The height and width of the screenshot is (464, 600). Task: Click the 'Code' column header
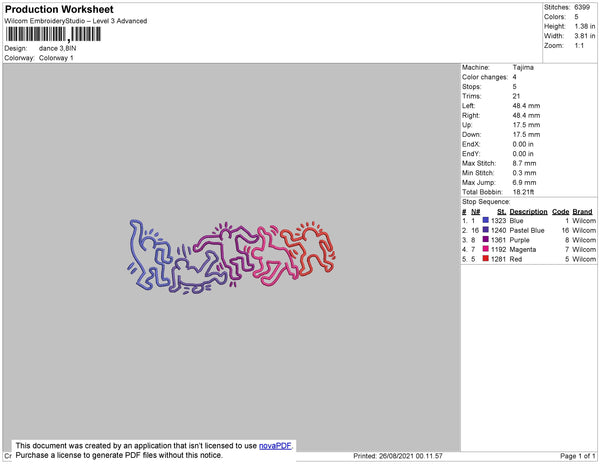[561, 212]
